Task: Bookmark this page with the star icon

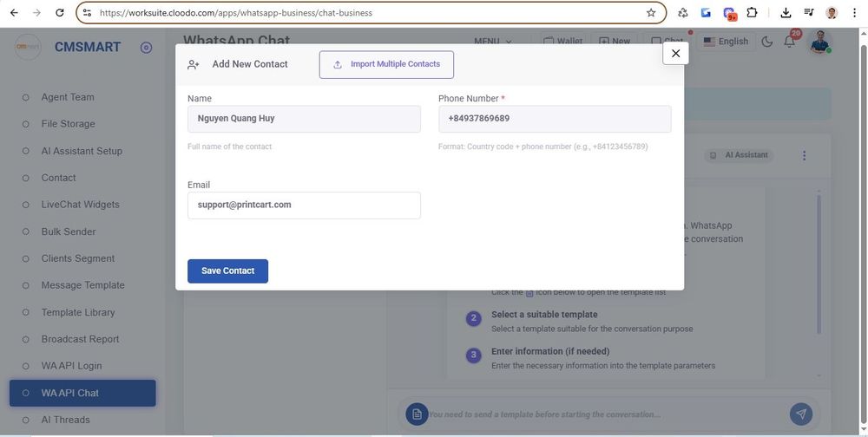Action: [x=651, y=13]
